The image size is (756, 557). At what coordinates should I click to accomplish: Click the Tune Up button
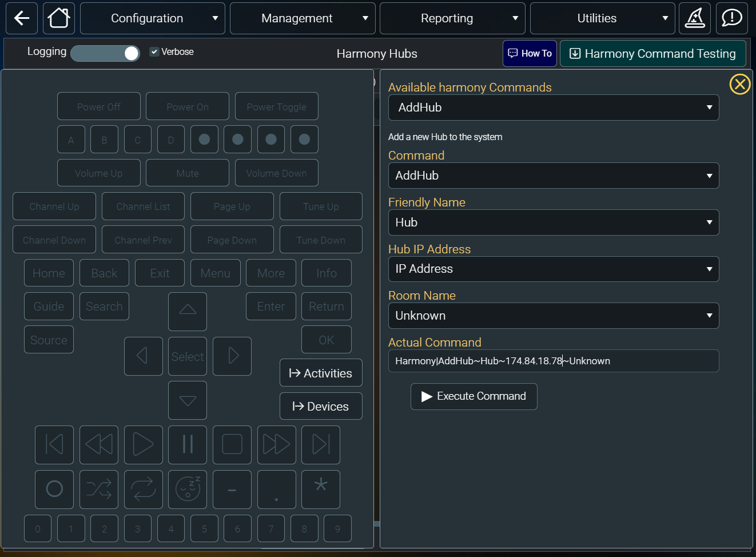point(321,206)
